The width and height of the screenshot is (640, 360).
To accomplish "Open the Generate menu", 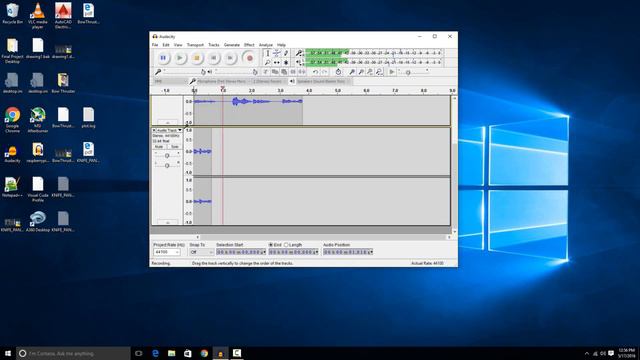I will click(x=231, y=45).
